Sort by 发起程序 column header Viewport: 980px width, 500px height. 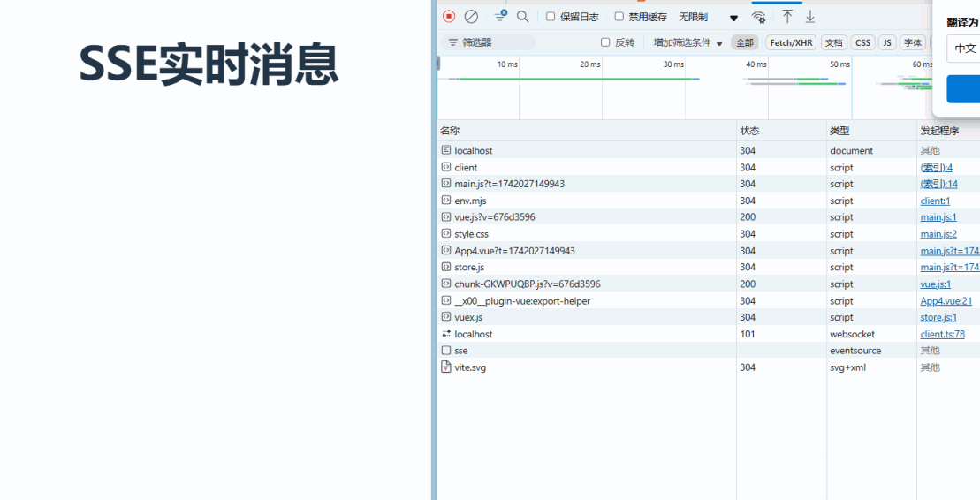(x=948, y=131)
